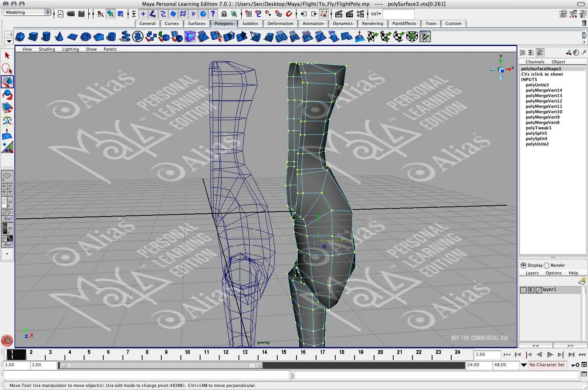Viewport: 588px width, 390px height.
Task: Toggle Snap to points
Action: pos(268,14)
